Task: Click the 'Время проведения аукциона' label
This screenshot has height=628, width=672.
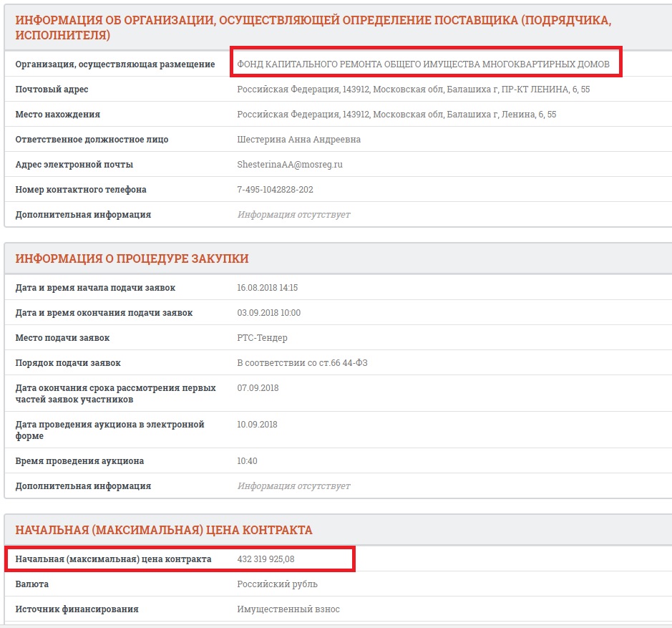Action: (79, 461)
